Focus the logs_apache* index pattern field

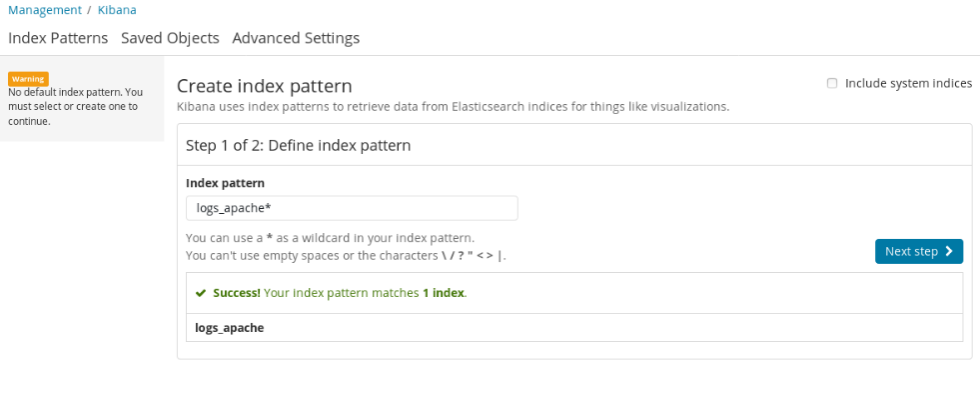(352, 208)
